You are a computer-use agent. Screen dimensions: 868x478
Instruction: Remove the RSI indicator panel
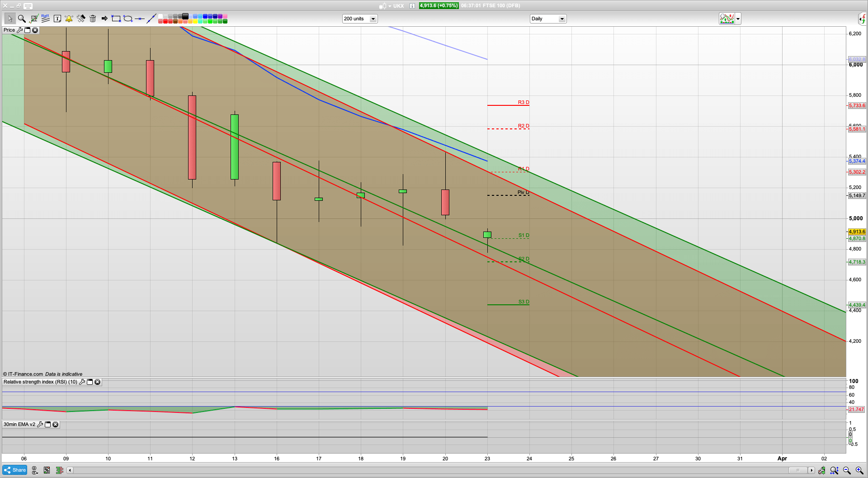click(x=97, y=382)
